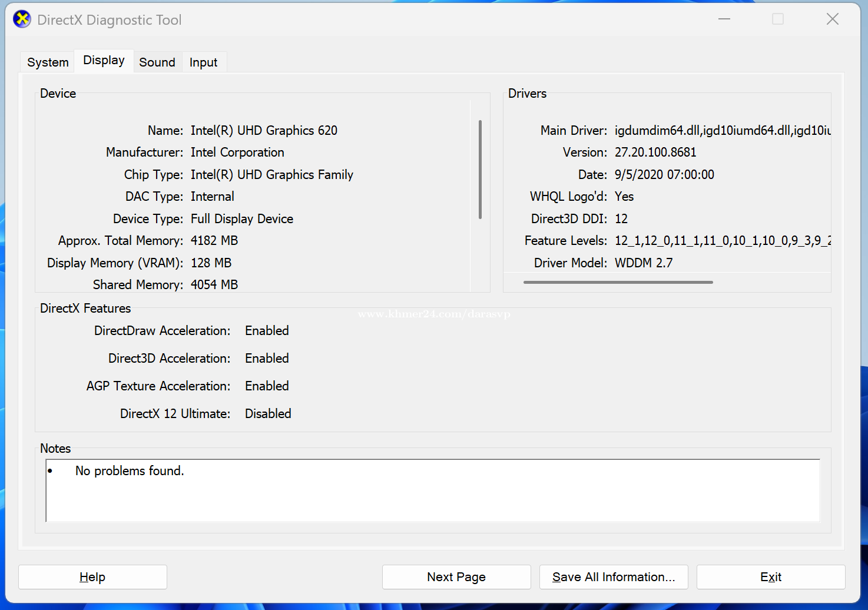Image resolution: width=868 pixels, height=610 pixels.
Task: Click the DirectX 12 Ultimate Disabled status
Action: click(268, 414)
